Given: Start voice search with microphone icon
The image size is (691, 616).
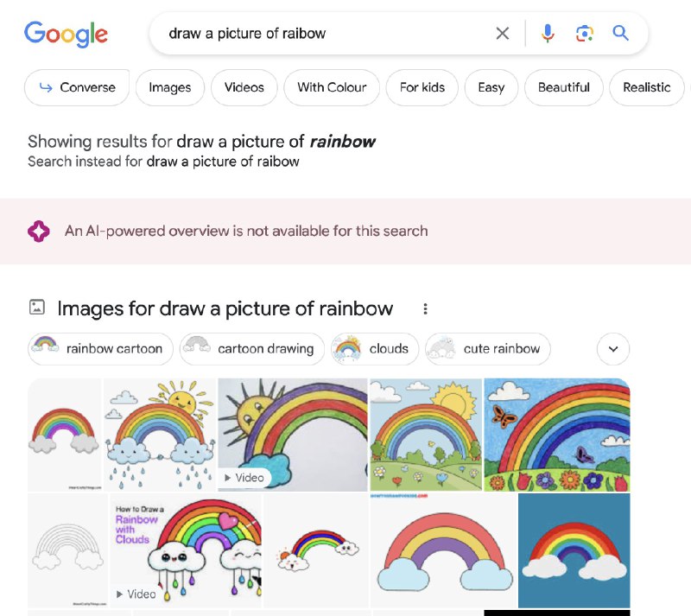Looking at the screenshot, I should [548, 33].
